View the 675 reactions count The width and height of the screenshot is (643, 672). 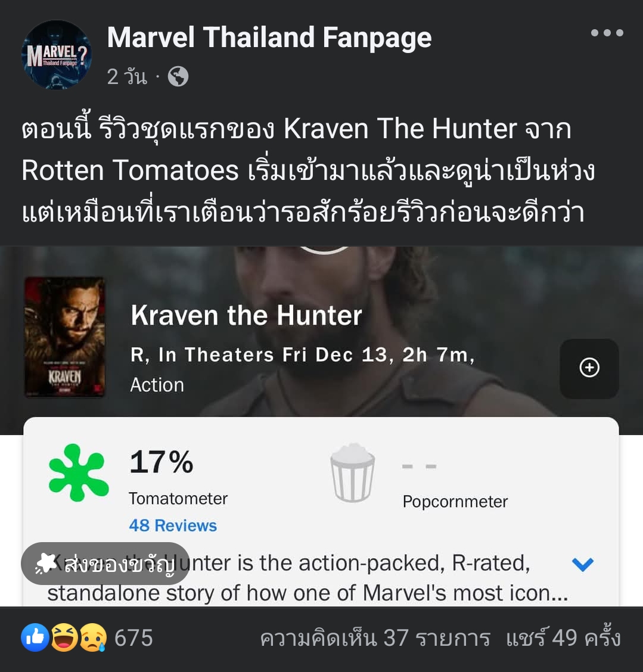click(133, 637)
